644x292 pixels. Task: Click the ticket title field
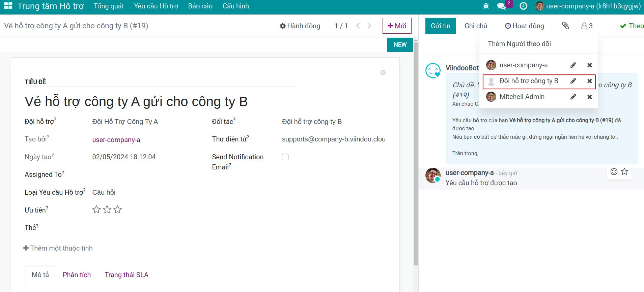(x=160, y=101)
